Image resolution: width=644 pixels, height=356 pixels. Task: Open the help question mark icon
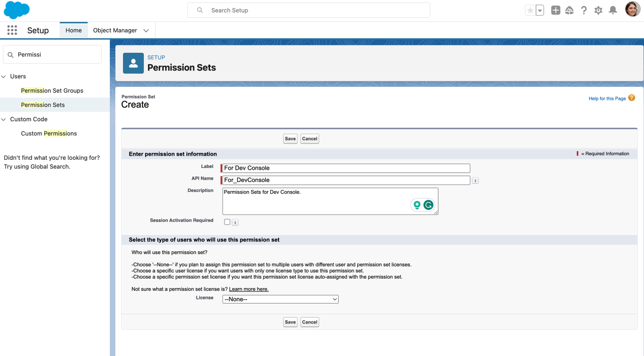click(584, 10)
